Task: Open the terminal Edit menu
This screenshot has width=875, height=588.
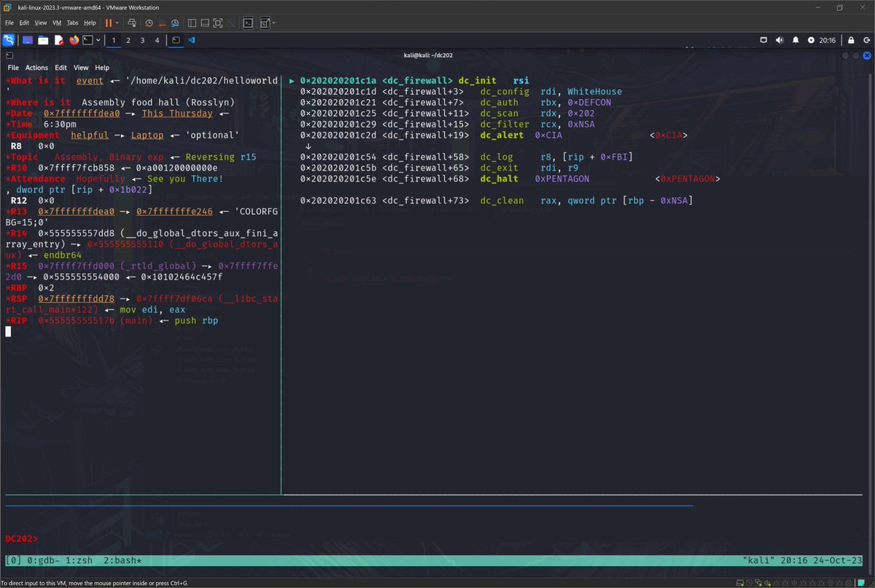Action: point(61,67)
